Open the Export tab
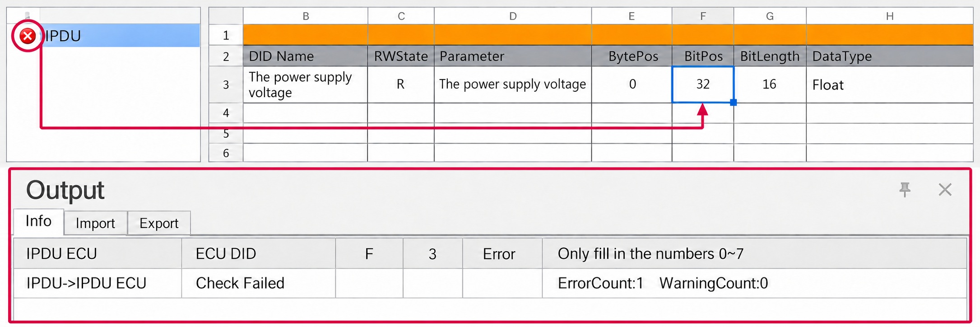The height and width of the screenshot is (327, 980). tap(159, 223)
